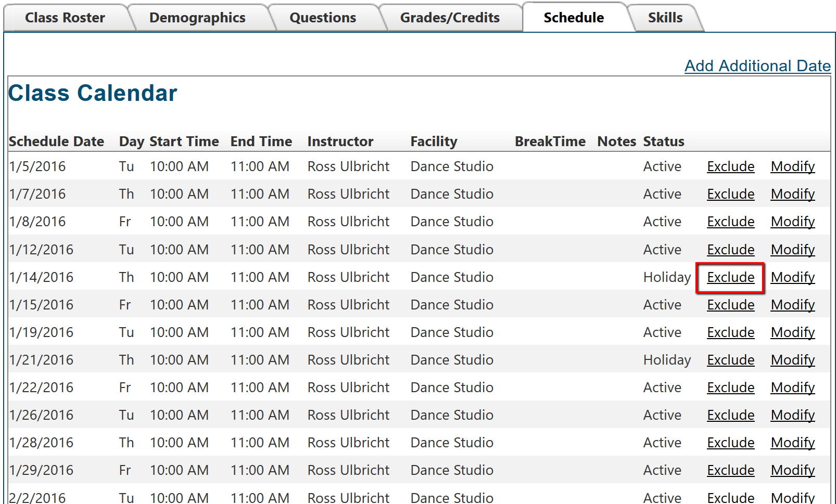The width and height of the screenshot is (836, 504).
Task: Modify the 1/26/2016 schedule entry
Action: [x=792, y=415]
